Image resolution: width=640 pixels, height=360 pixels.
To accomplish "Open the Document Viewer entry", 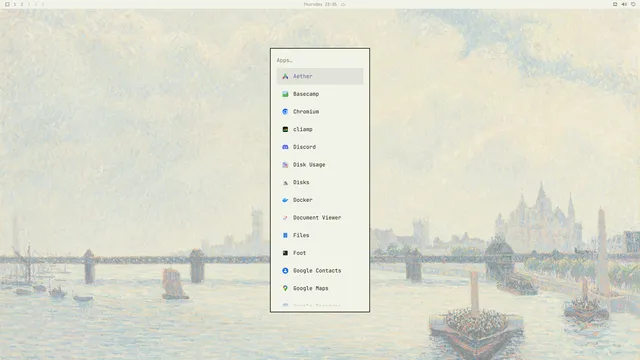I will tap(320, 218).
